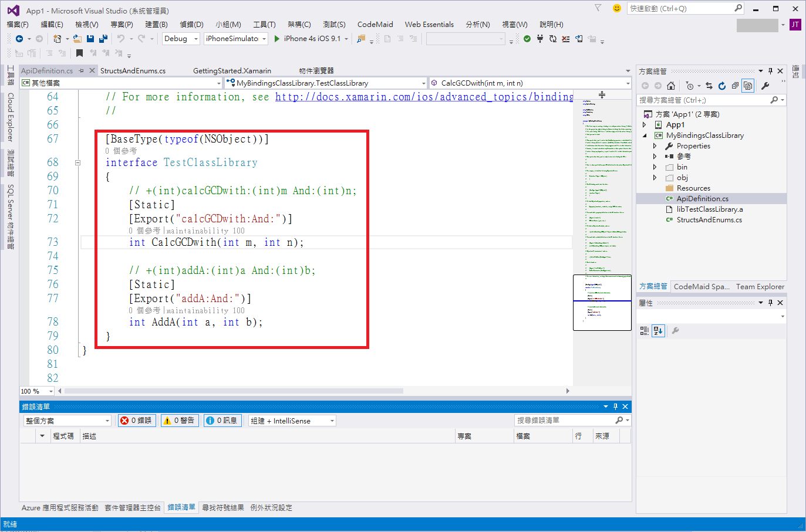Open the docs.xamarin.com binding link in code
Screen dimensions: 806x532
424,97
